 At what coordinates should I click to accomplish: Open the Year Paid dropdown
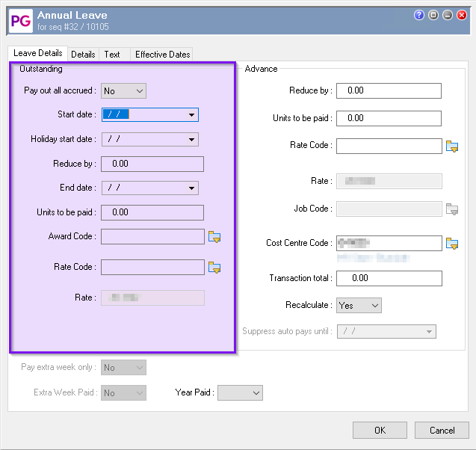pos(240,393)
